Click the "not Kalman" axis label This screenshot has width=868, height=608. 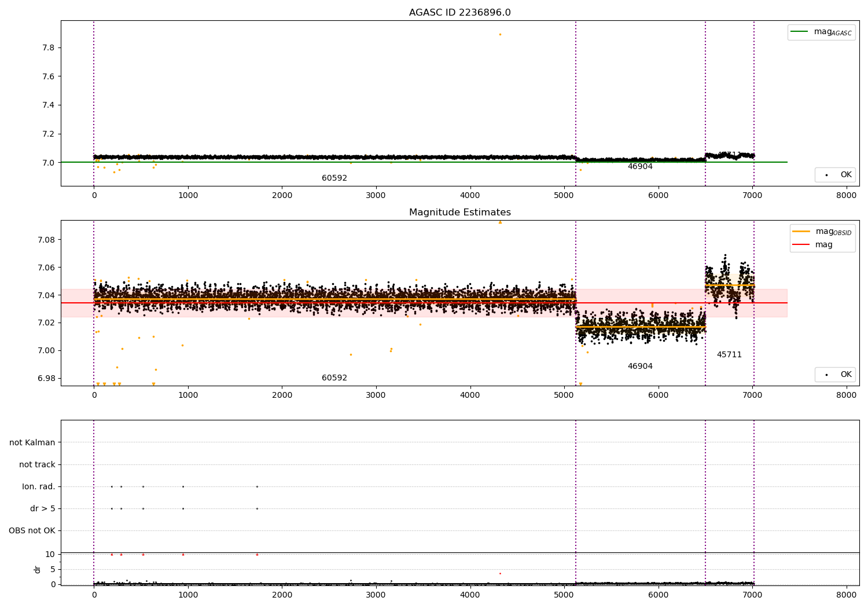tap(32, 442)
